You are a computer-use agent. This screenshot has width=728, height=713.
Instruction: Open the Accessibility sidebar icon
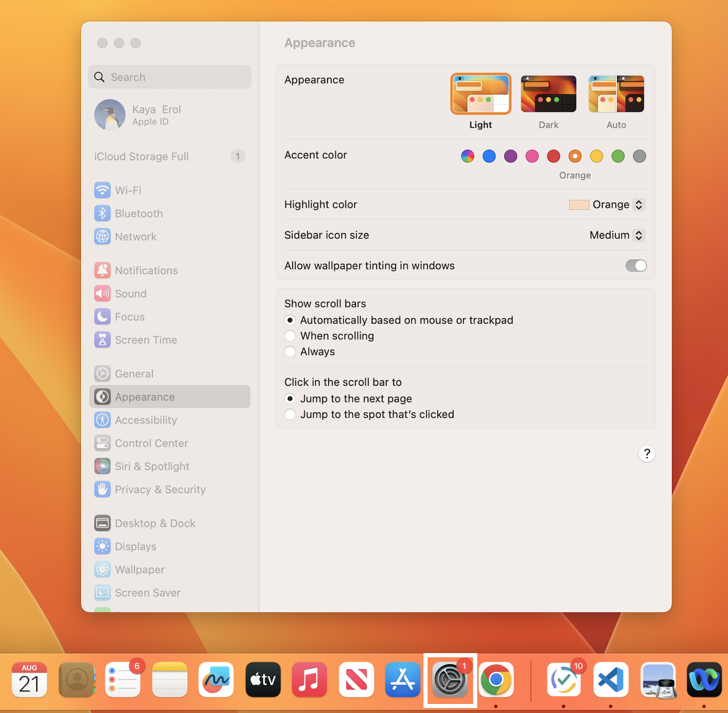[102, 420]
